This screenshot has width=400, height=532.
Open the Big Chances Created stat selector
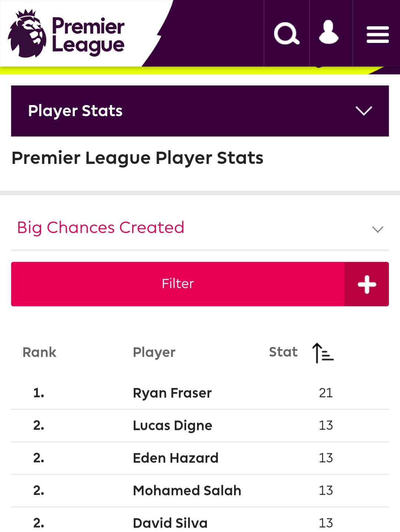pyautogui.click(x=200, y=228)
